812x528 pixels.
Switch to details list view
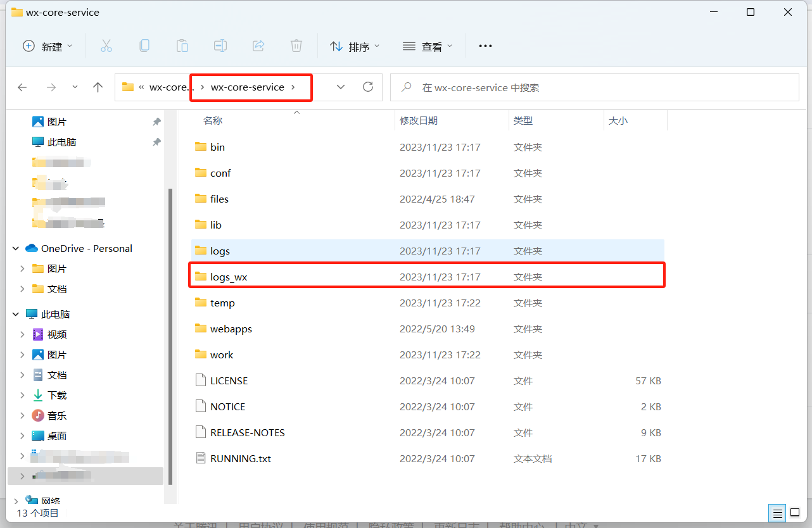point(778,513)
